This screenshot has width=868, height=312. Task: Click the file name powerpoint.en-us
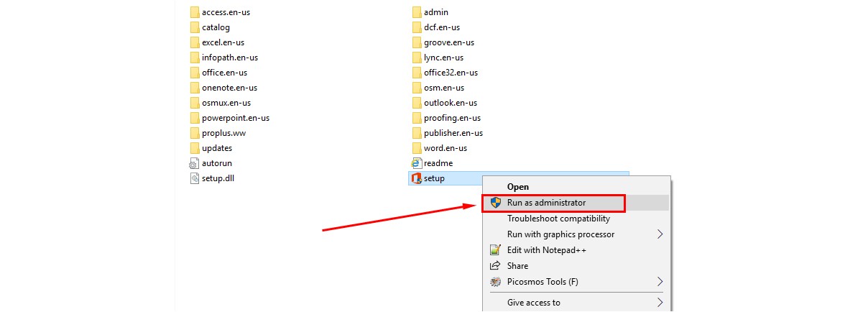(x=236, y=118)
